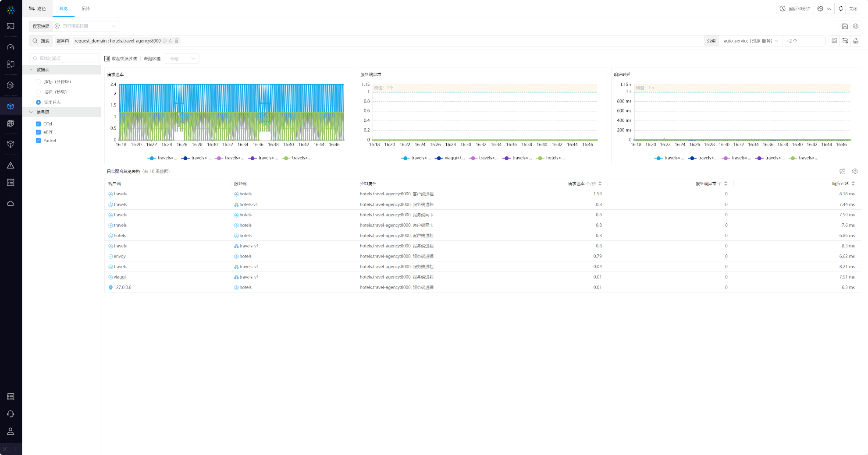Click the save icon above the search bar
The image size is (868, 455).
[x=845, y=26]
